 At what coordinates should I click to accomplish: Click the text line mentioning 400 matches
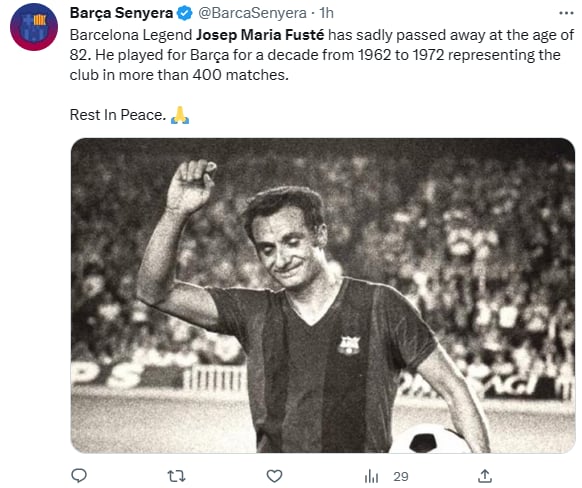tap(179, 75)
